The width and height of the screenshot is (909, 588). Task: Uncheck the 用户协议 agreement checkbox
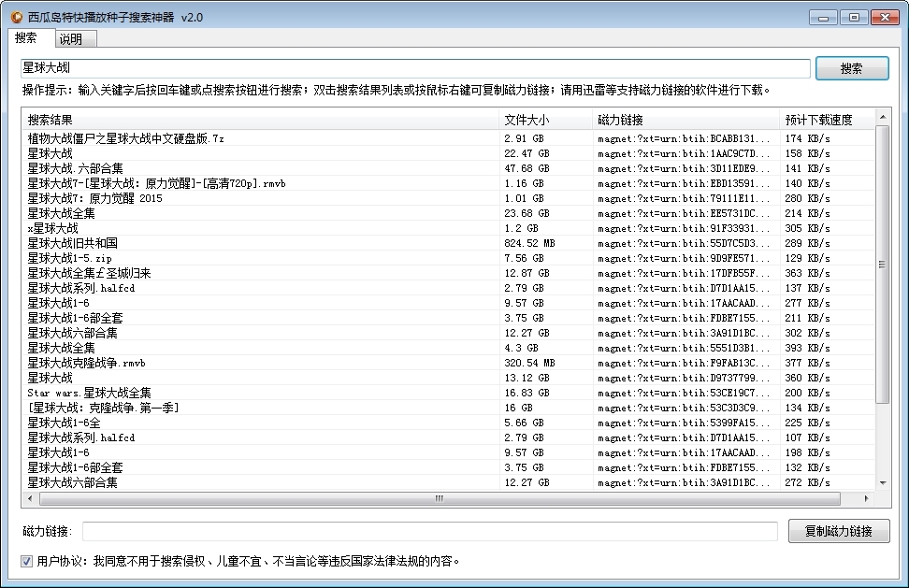click(27, 561)
